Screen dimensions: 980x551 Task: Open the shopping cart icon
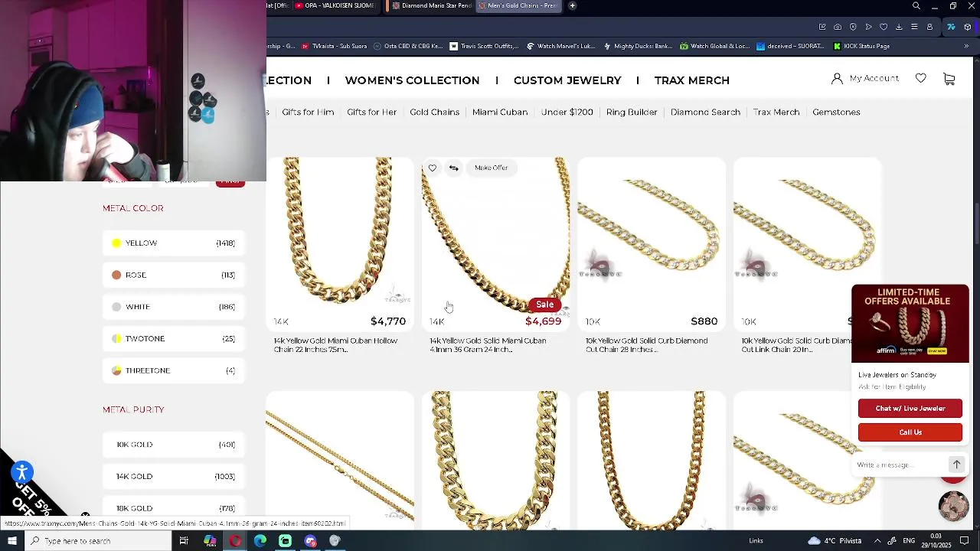[949, 79]
